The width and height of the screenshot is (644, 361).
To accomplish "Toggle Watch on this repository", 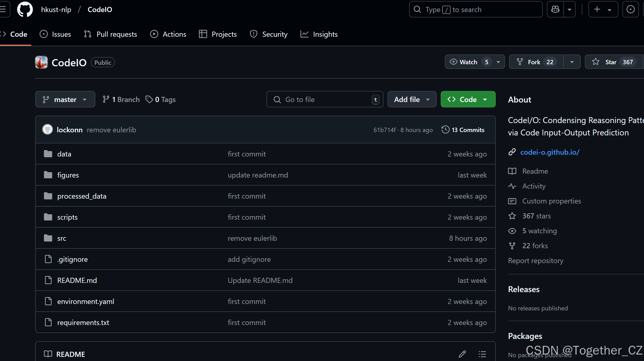I will click(x=468, y=62).
